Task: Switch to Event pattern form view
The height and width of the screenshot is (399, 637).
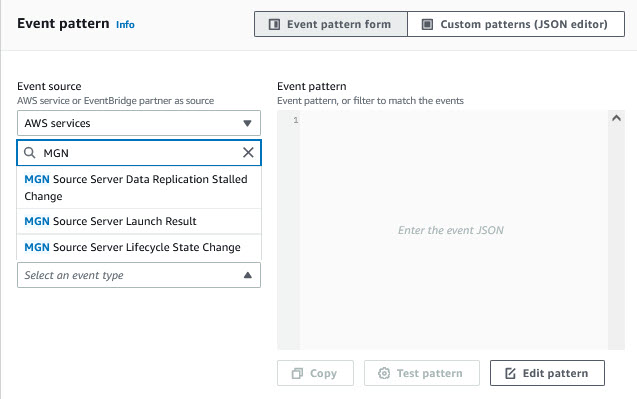Action: pyautogui.click(x=331, y=24)
